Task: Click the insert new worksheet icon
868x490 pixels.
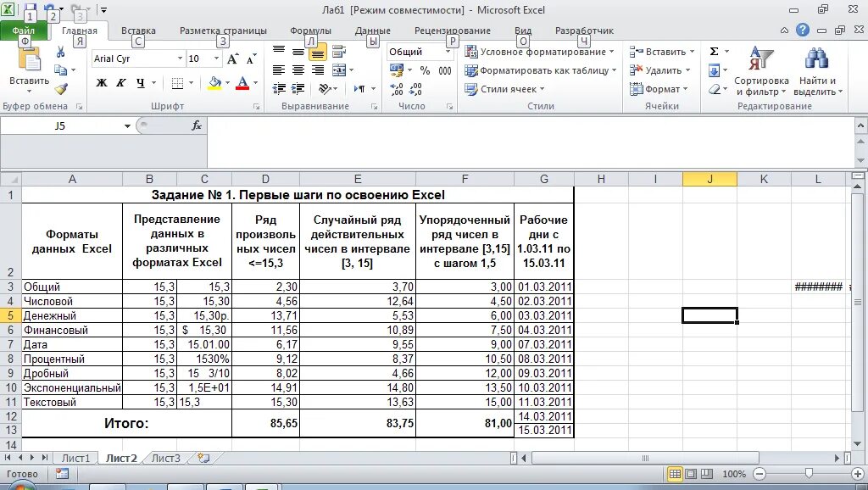Action: (x=203, y=459)
